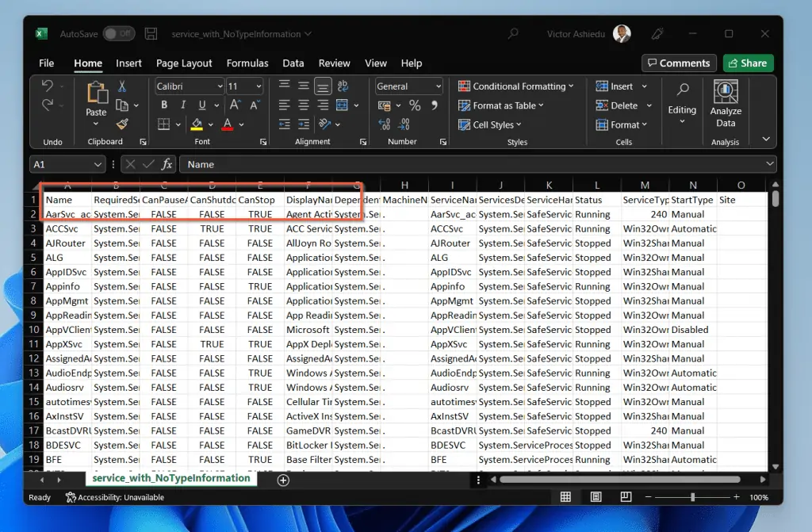Open the font size 11 dropdown
Image resolution: width=812 pixels, height=532 pixels.
[259, 86]
